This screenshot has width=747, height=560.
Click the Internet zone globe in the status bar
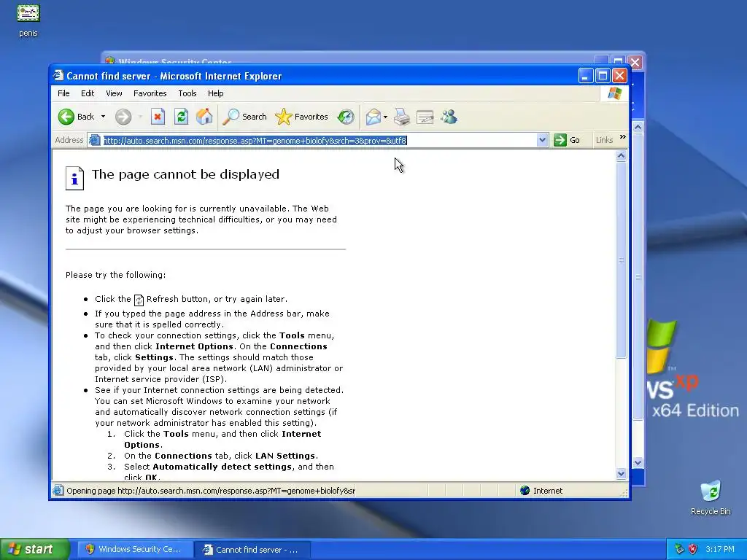pyautogui.click(x=525, y=491)
